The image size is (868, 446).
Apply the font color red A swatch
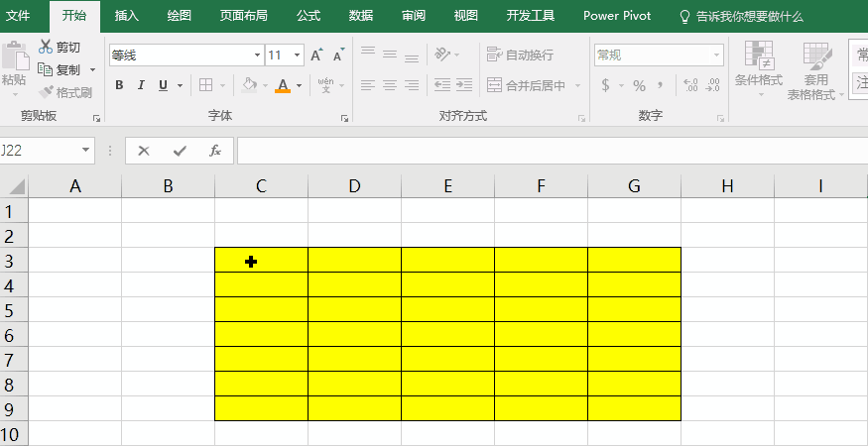pos(283,85)
